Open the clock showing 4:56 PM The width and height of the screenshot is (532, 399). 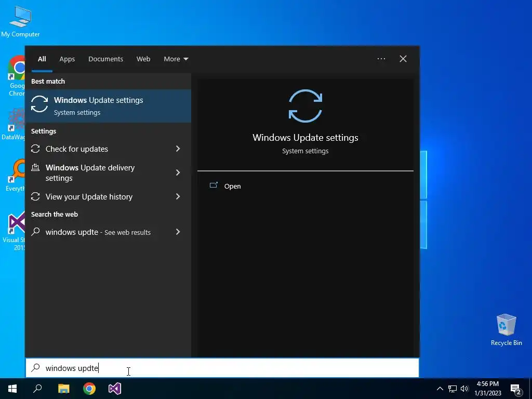tap(488, 389)
